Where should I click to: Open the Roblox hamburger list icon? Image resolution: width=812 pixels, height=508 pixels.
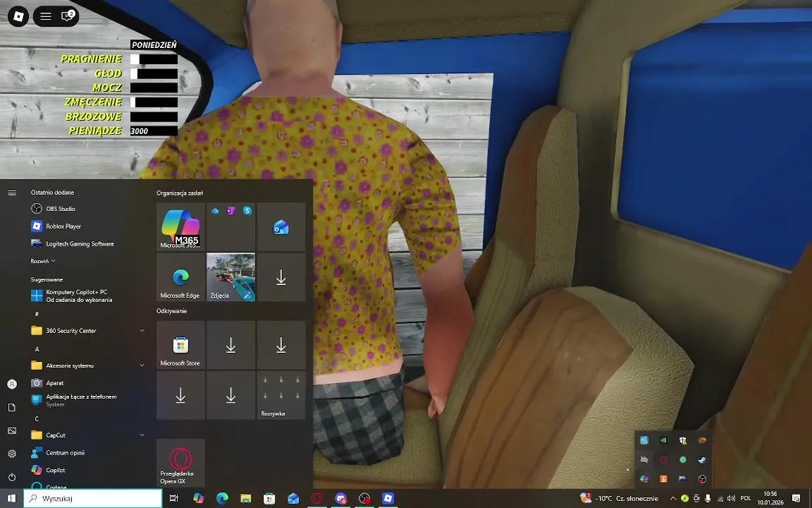tap(46, 17)
